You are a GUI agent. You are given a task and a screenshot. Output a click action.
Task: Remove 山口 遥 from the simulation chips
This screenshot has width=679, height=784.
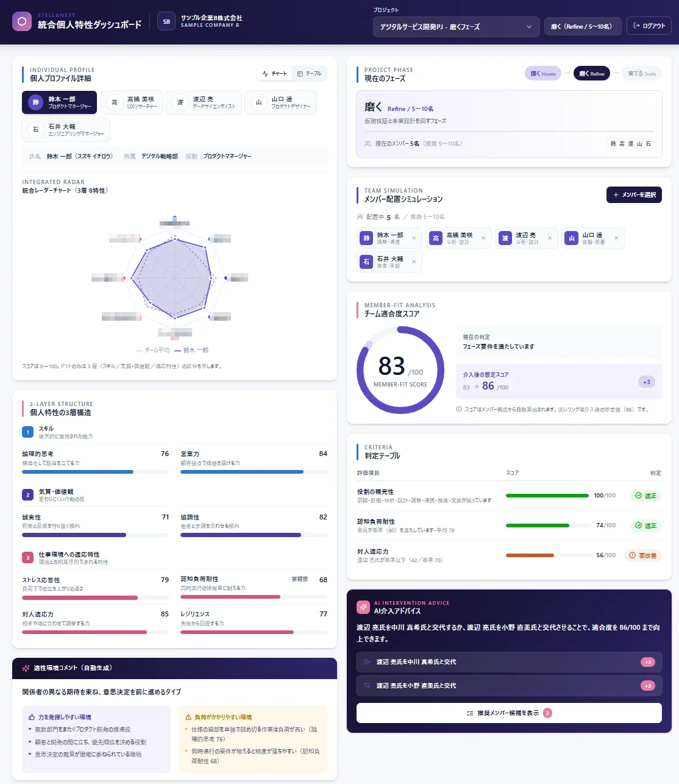click(616, 238)
